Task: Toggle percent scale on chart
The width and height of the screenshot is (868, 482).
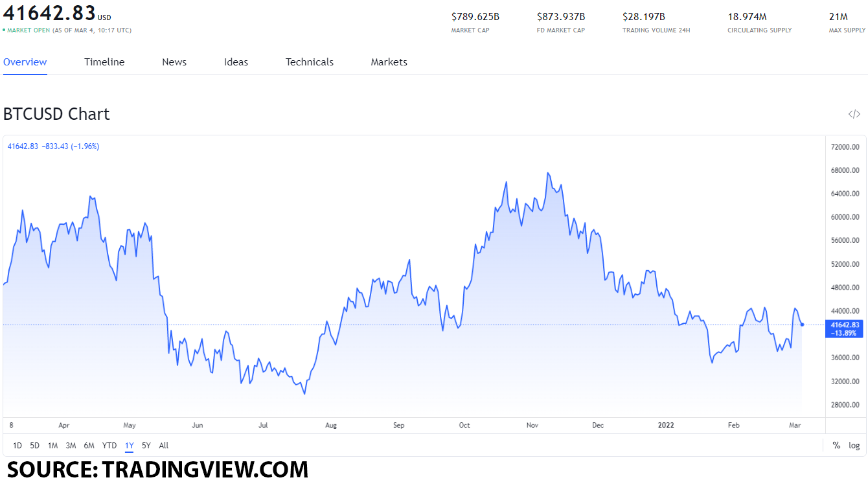Action: 836,446
